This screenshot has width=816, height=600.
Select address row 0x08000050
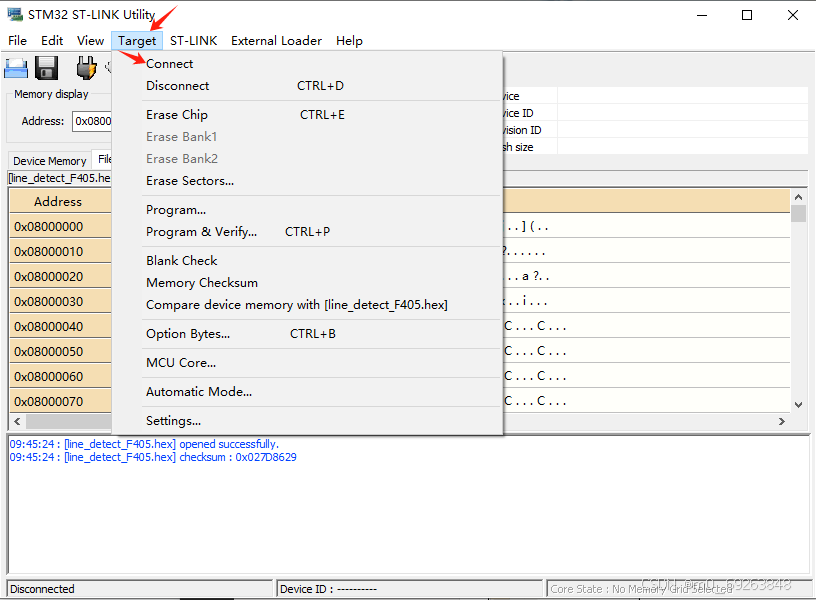(x=60, y=351)
